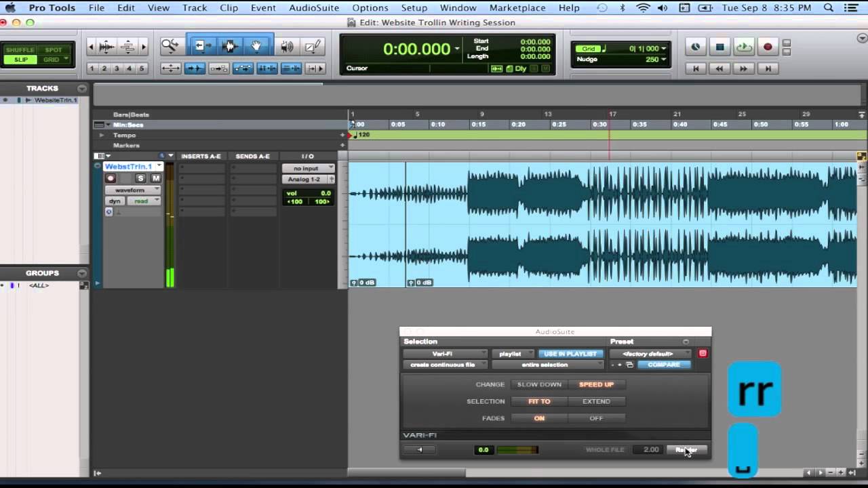Click the red plug-in target button
868x488 pixels.
[x=703, y=353]
